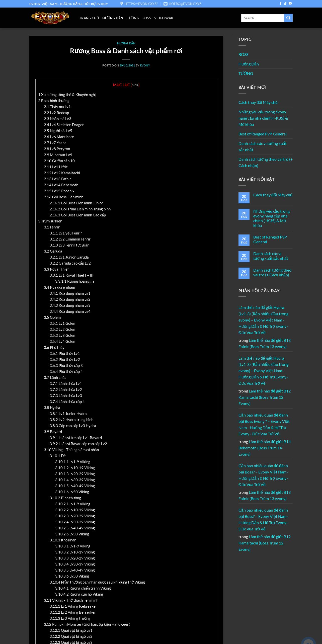Click the Evony logo
The width and height of the screenshot is (322, 644).
50,18
